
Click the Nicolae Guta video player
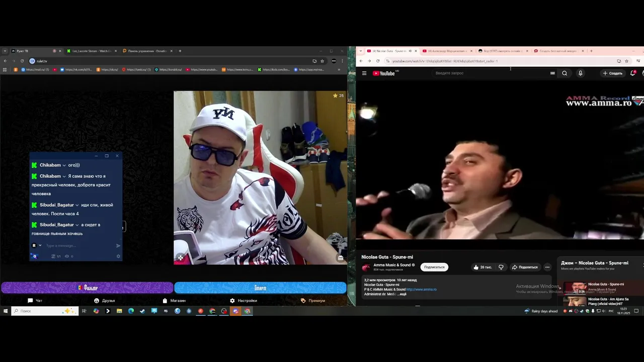500,160
